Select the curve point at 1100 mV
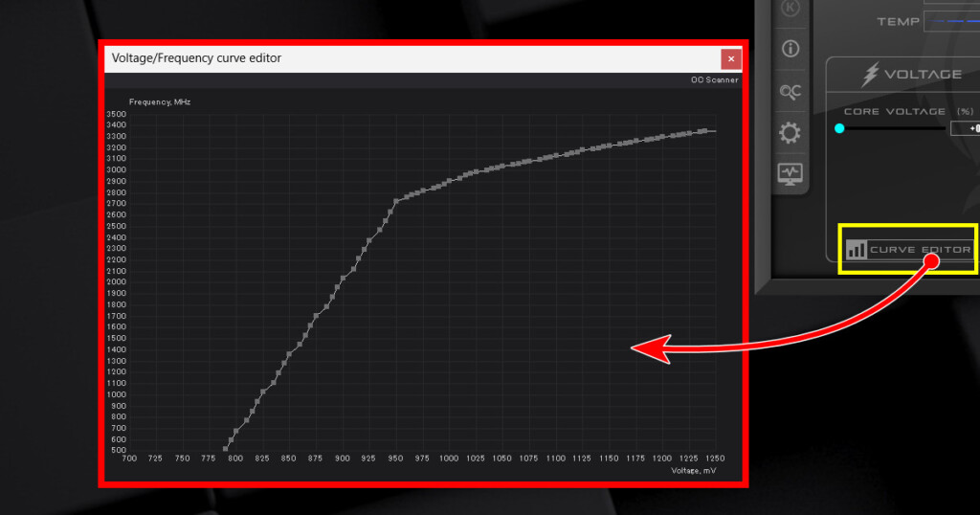This screenshot has width=980, height=515. [x=556, y=156]
